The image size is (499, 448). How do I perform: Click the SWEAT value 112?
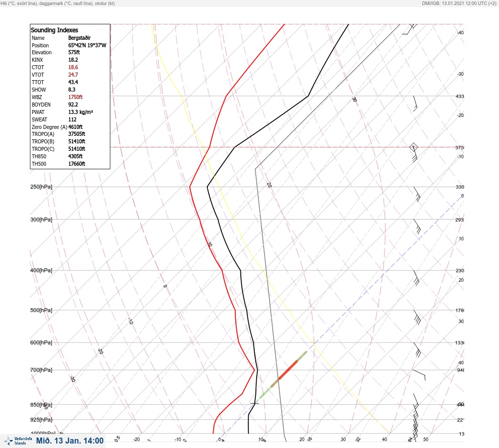pyautogui.click(x=72, y=119)
